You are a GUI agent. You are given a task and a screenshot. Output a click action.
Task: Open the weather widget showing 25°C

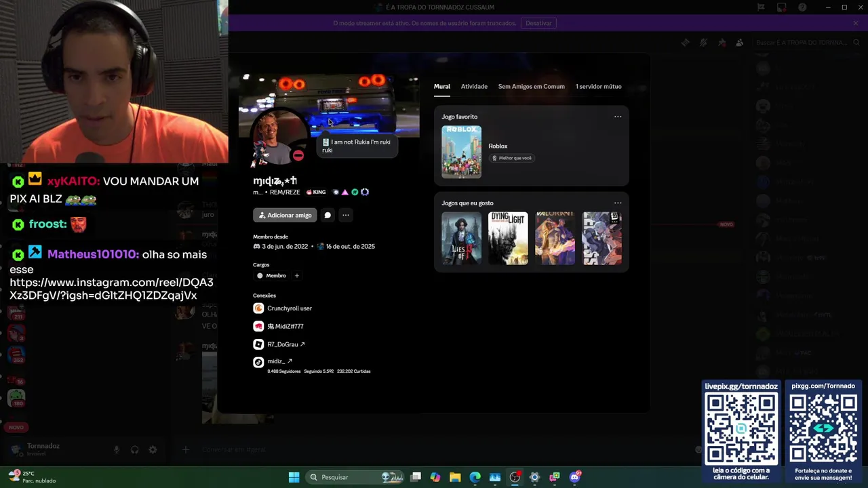click(x=31, y=477)
